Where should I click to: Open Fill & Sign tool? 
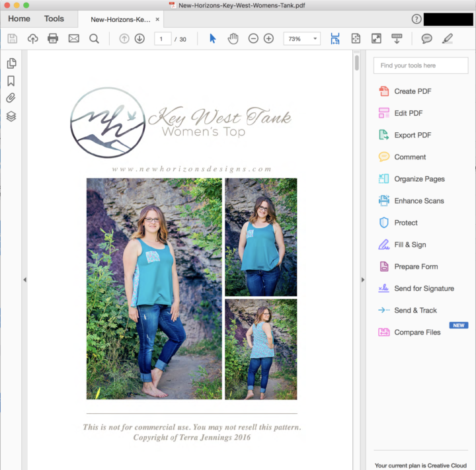pos(410,245)
